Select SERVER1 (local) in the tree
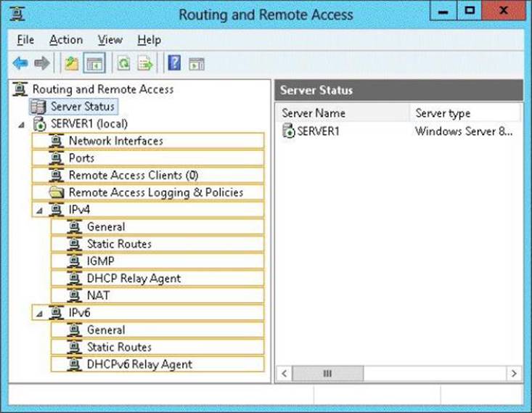This screenshot has width=532, height=413. pyautogui.click(x=89, y=124)
